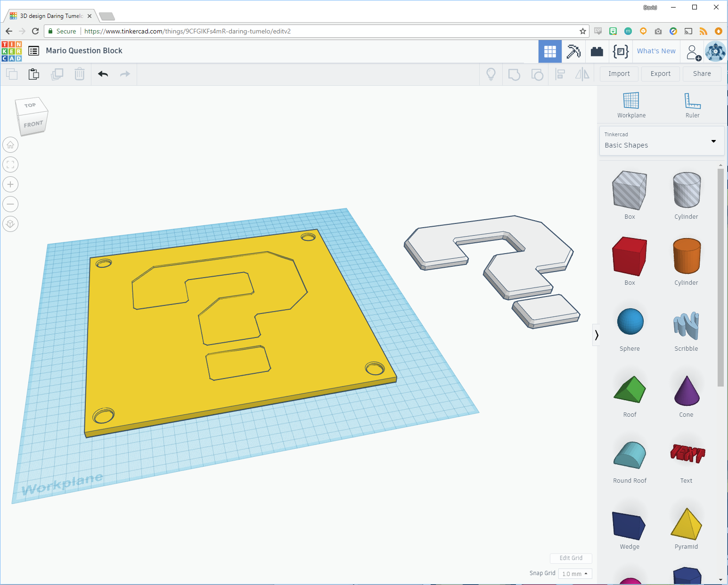
Task: Select the Ruler tool
Action: pos(692,105)
